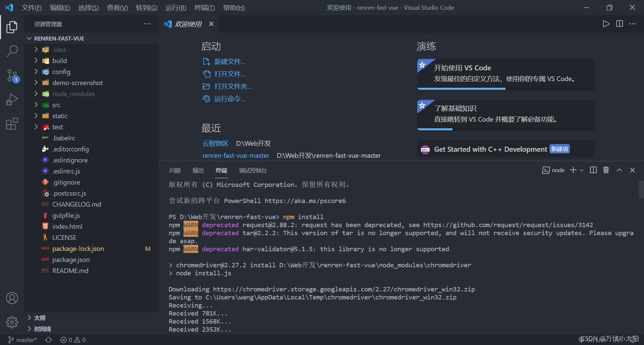
Task: Open the 终端(T) menu
Action: [x=205, y=8]
